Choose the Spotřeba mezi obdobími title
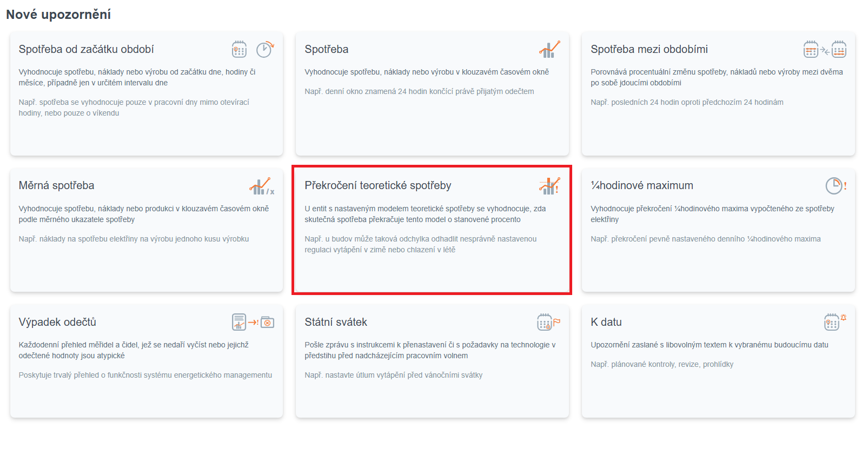The width and height of the screenshot is (868, 449). 649,49
